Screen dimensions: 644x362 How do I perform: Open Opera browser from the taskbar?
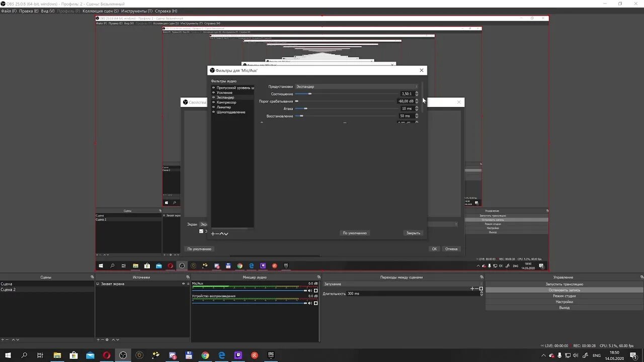point(107,355)
